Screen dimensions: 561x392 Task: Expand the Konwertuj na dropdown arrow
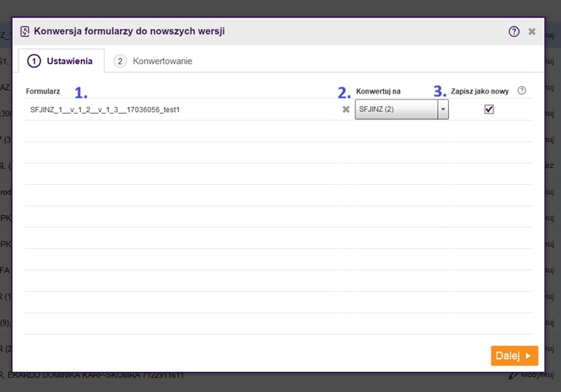pyautogui.click(x=443, y=110)
